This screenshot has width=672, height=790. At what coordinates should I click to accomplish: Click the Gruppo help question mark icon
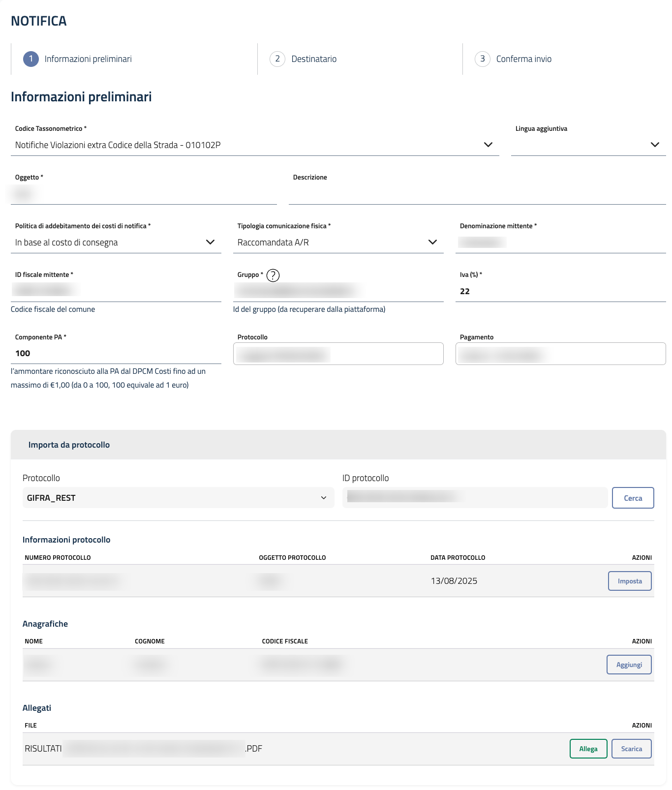(x=273, y=275)
